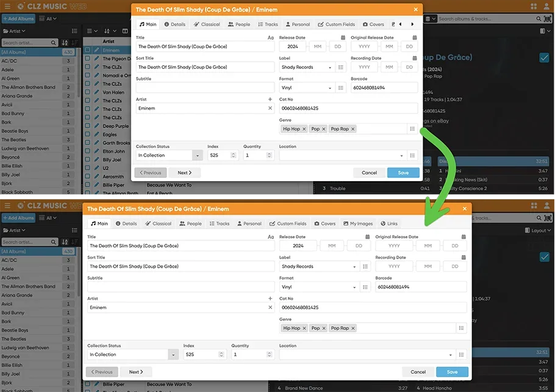Open Recording Date calendar icon in upper dialog
The width and height of the screenshot is (555, 392).
coord(415,58)
